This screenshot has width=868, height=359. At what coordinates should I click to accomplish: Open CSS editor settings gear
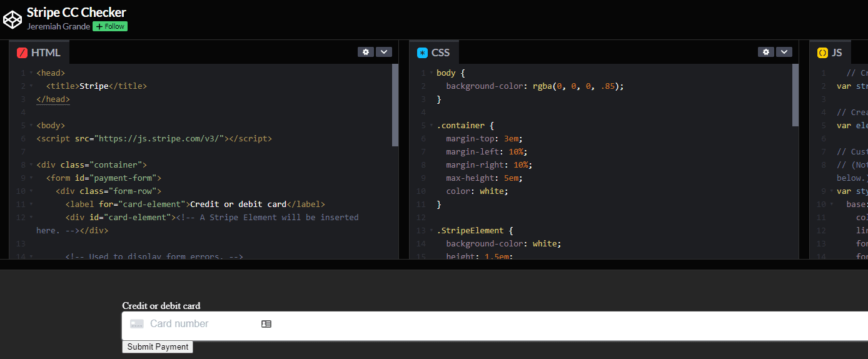coord(766,52)
